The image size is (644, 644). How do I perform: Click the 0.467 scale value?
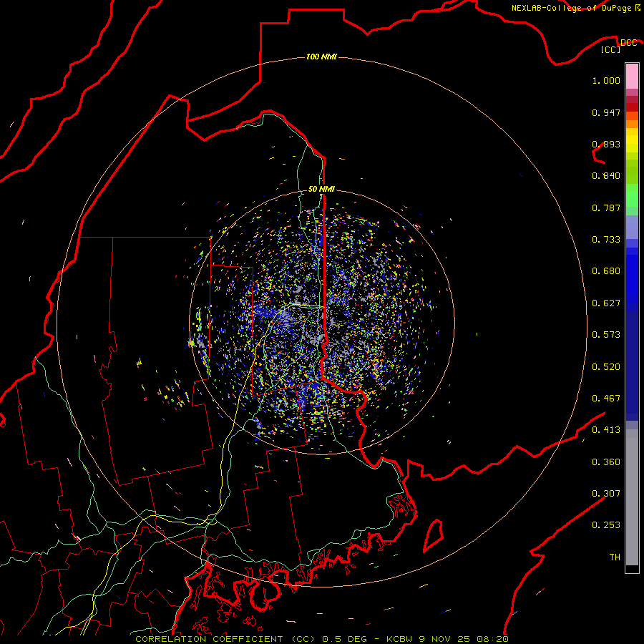point(606,399)
